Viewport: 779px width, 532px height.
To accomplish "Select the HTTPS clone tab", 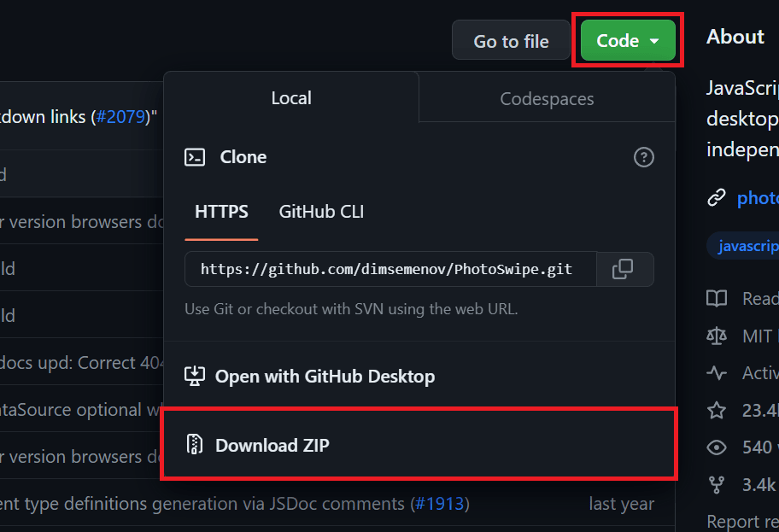I will (x=221, y=212).
